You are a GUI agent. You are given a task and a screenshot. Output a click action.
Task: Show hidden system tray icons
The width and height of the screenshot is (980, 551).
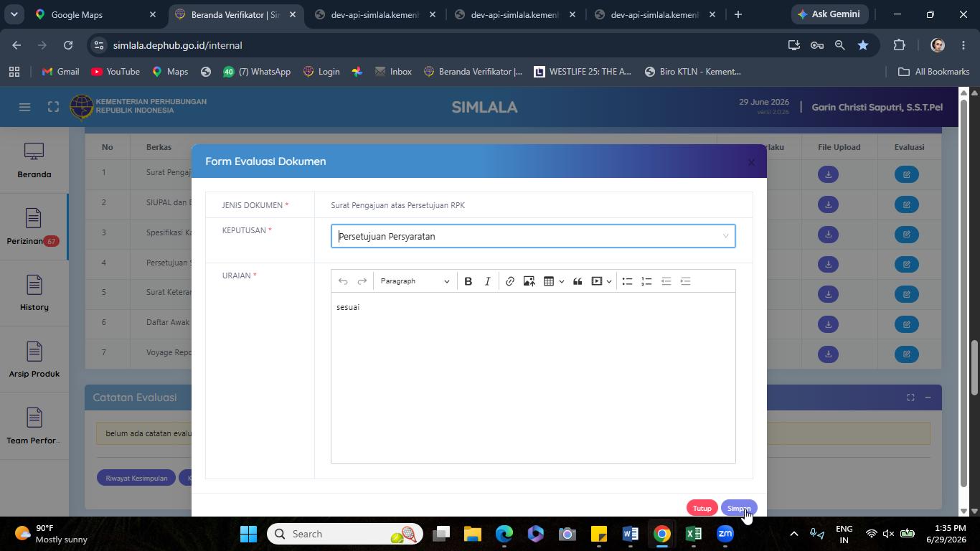click(793, 534)
